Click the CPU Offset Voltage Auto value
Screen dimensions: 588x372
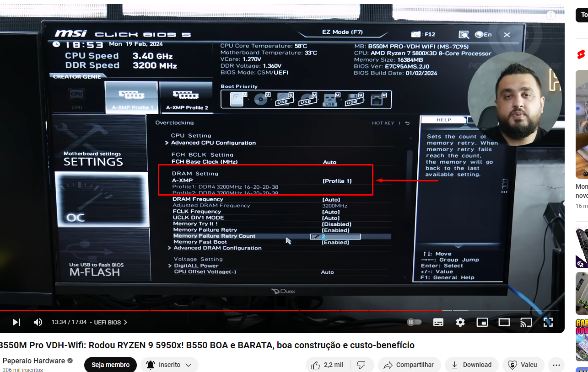click(x=327, y=272)
